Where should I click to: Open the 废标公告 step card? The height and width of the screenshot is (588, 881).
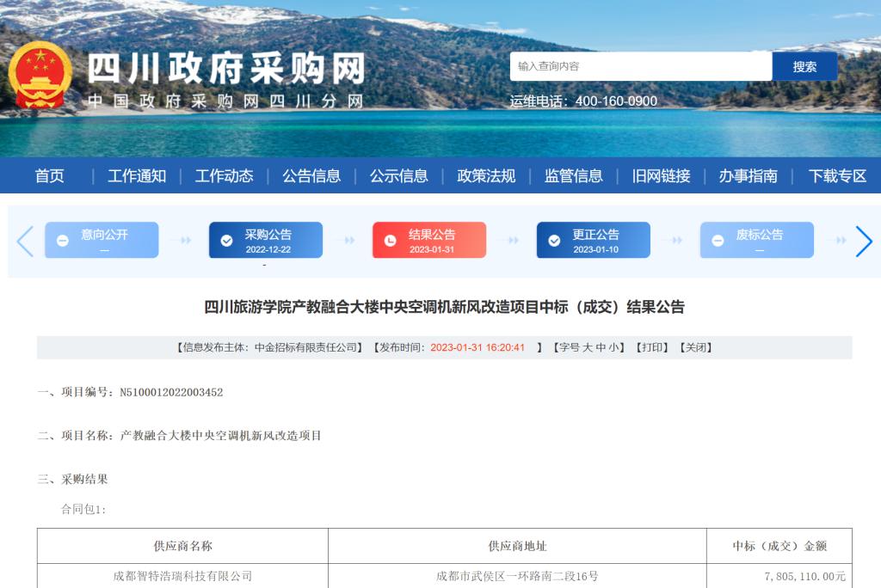[757, 240]
